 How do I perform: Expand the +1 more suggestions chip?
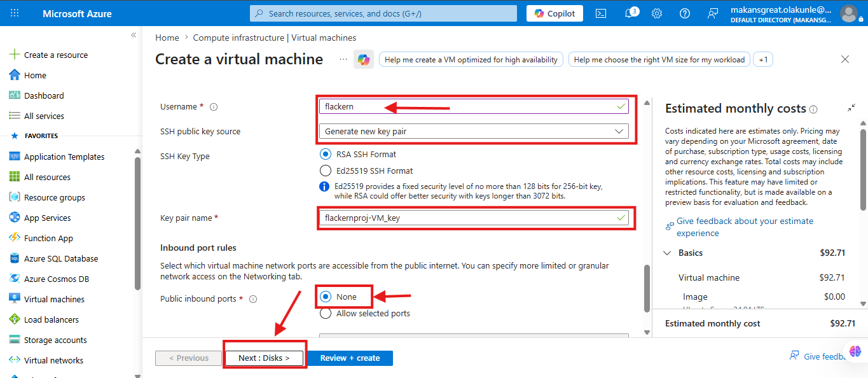coord(763,59)
